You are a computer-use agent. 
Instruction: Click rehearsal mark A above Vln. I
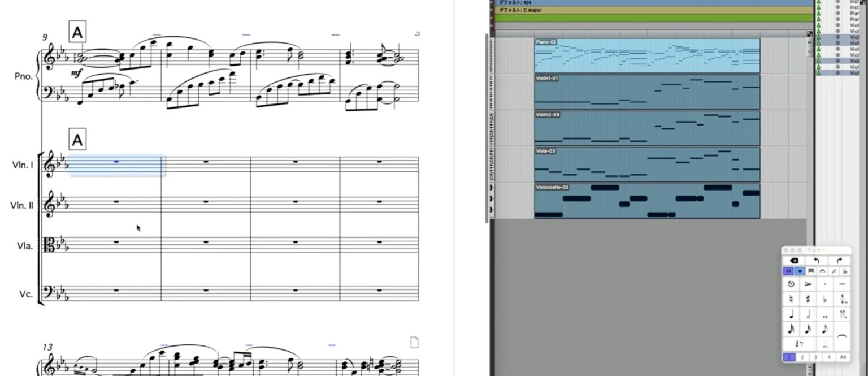click(77, 139)
